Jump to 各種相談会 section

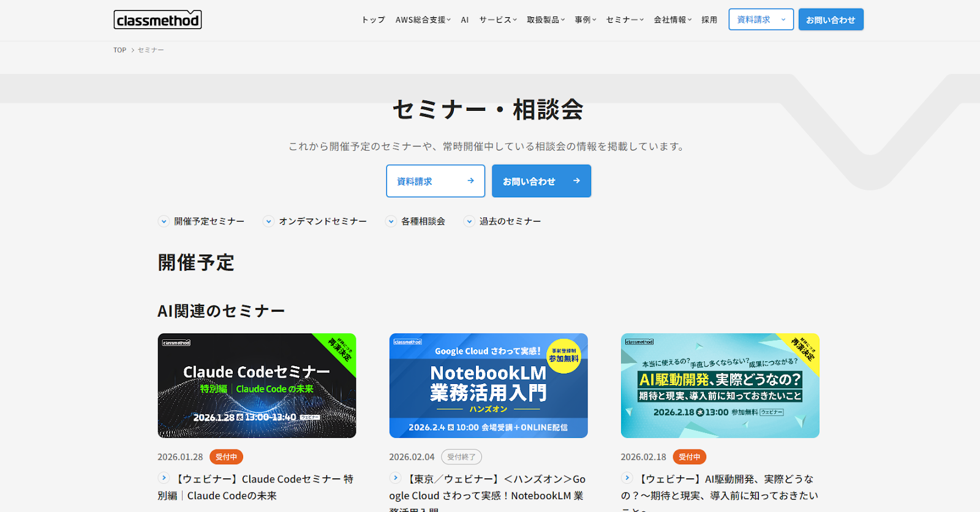click(x=415, y=221)
